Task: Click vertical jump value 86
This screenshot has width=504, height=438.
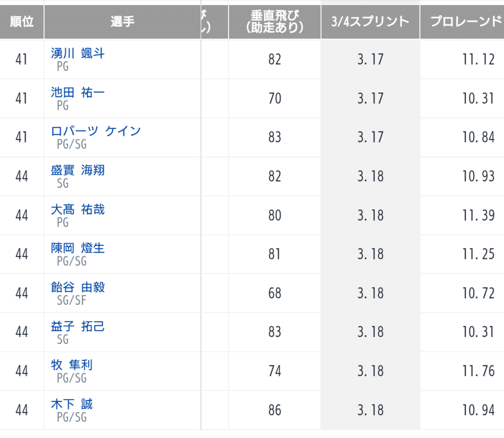Action: point(275,410)
